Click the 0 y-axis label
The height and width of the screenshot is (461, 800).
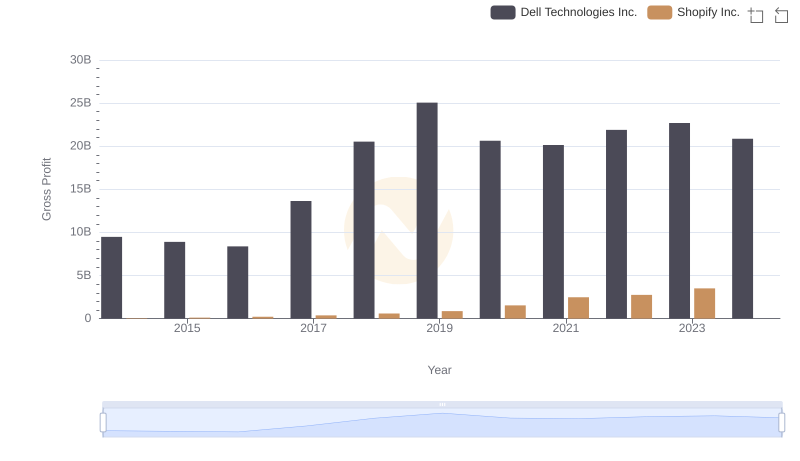pyautogui.click(x=88, y=318)
